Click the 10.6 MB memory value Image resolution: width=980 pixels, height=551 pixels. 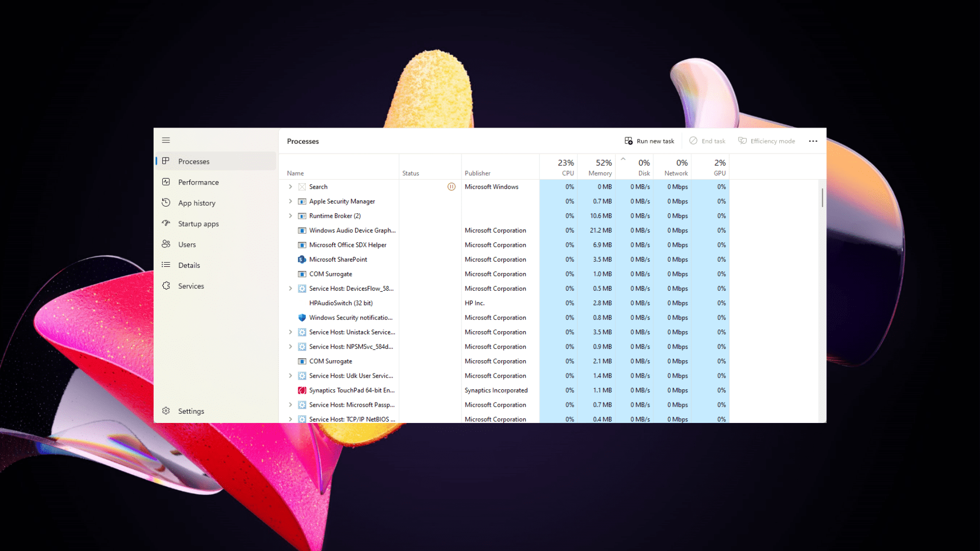(x=601, y=216)
